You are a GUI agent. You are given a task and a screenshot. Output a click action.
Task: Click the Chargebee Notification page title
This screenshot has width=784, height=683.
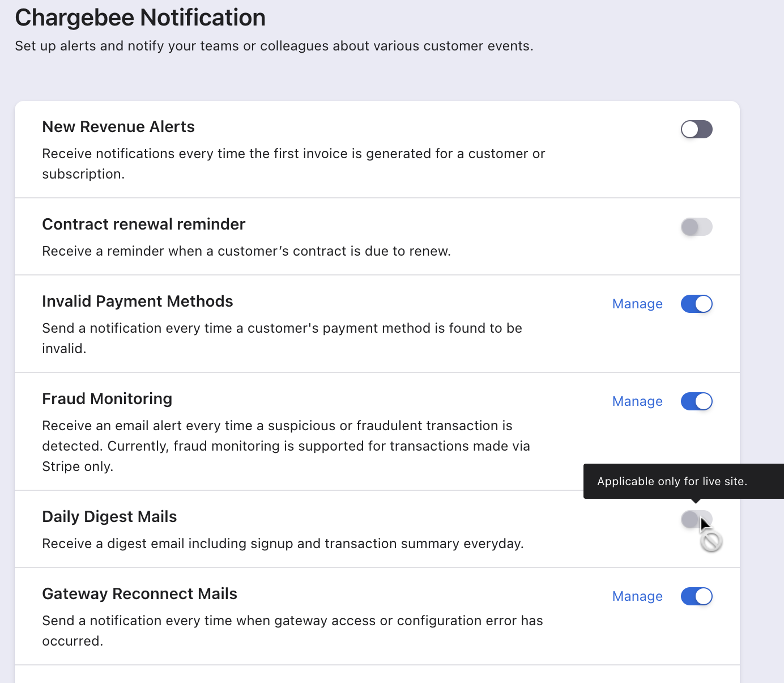coord(140,18)
